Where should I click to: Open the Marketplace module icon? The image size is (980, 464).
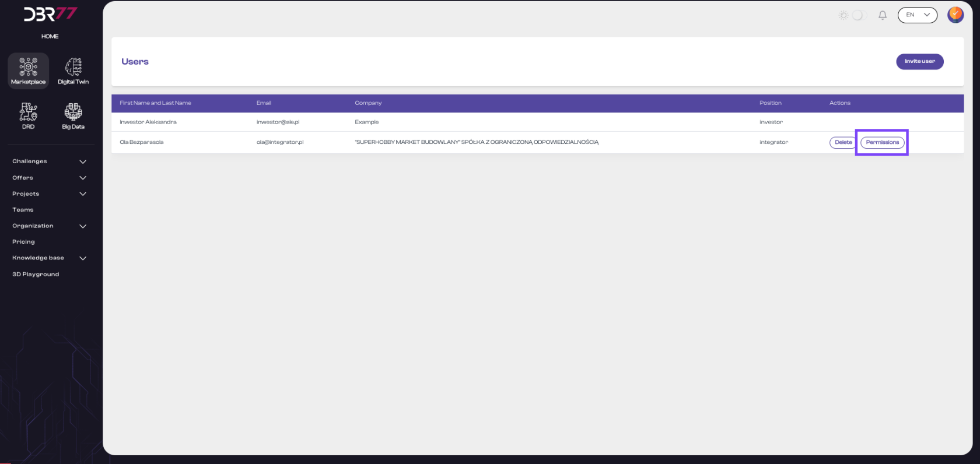[x=28, y=71]
